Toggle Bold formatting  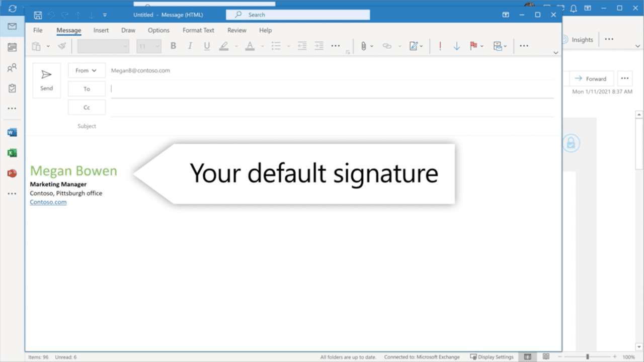click(173, 46)
